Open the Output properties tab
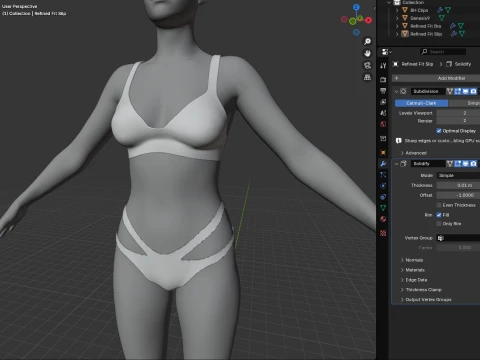 click(x=383, y=91)
